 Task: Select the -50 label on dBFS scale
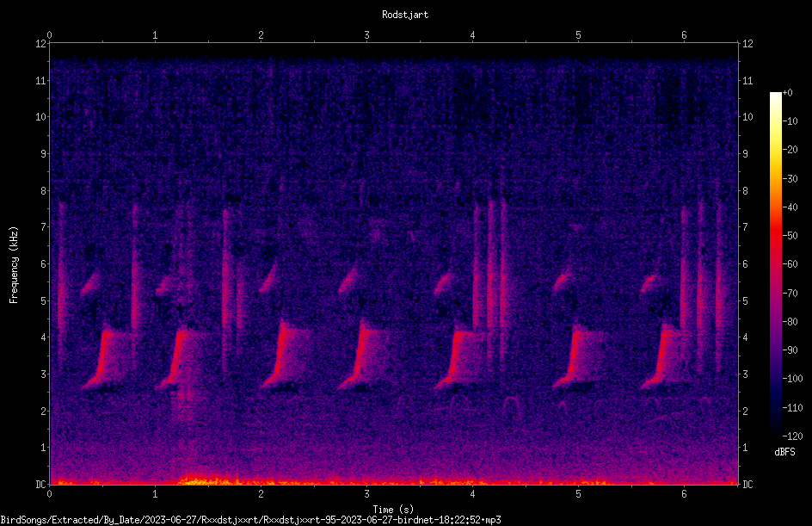point(790,235)
